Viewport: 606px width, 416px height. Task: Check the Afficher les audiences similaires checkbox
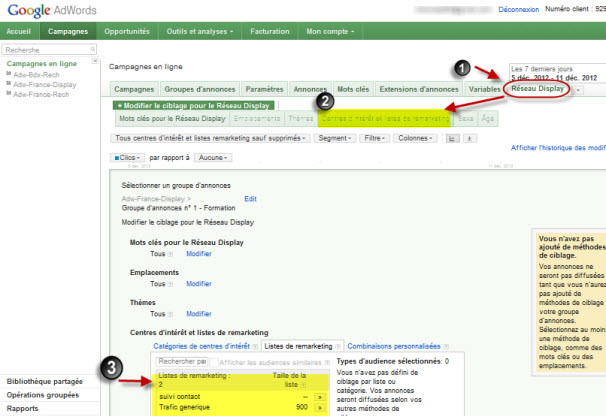point(214,362)
